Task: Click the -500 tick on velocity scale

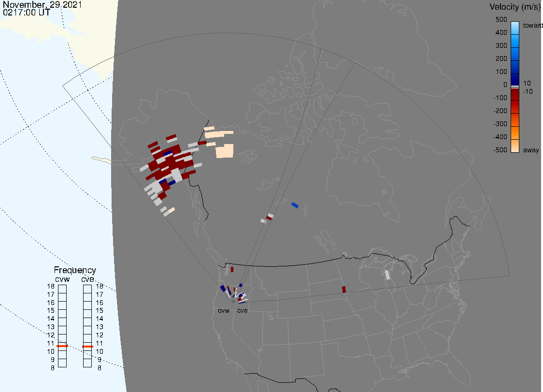Action: point(500,150)
